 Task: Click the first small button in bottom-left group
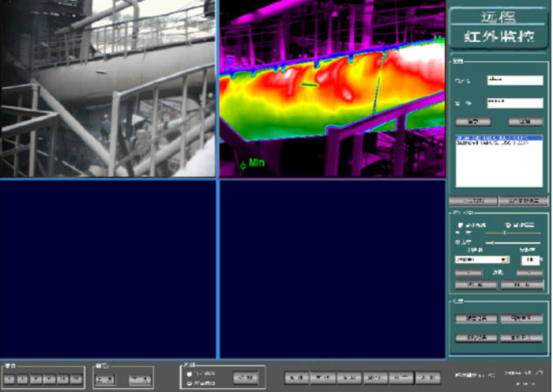coord(11,379)
